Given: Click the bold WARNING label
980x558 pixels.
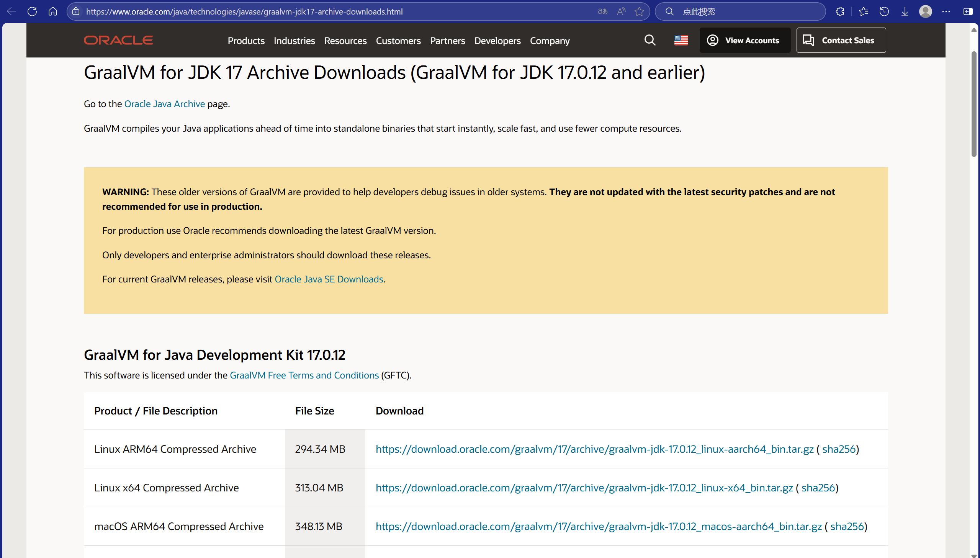Looking at the screenshot, I should point(125,192).
